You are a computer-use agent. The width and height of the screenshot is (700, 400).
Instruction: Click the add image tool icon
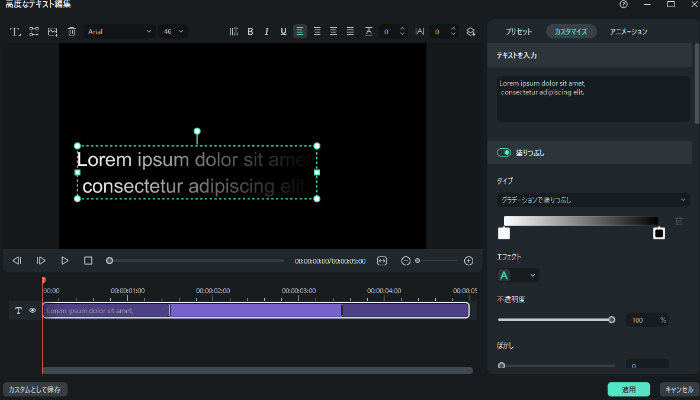pyautogui.click(x=53, y=32)
